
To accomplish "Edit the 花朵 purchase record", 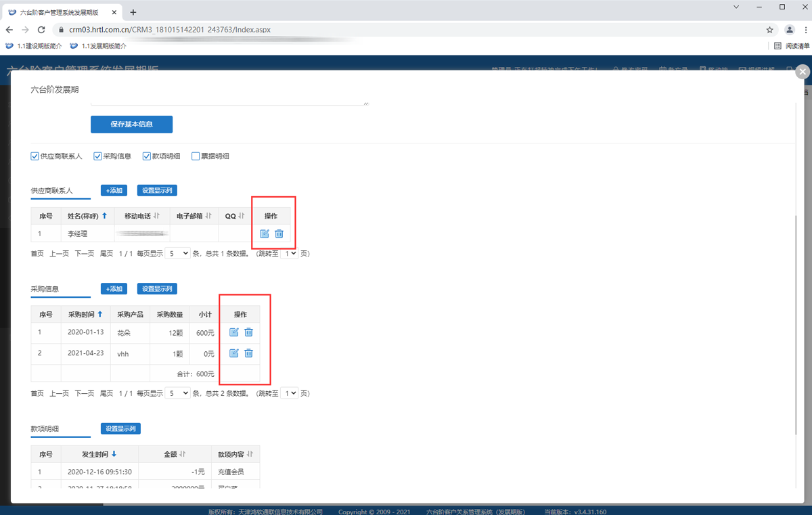I will 234,332.
